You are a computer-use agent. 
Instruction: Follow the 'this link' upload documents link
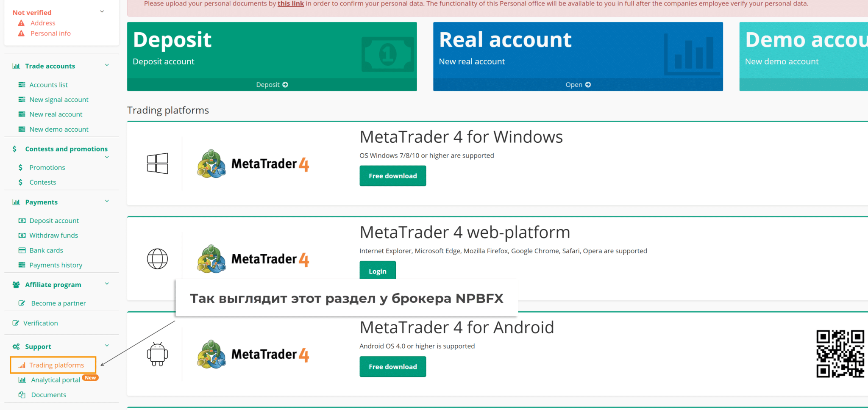click(x=291, y=4)
